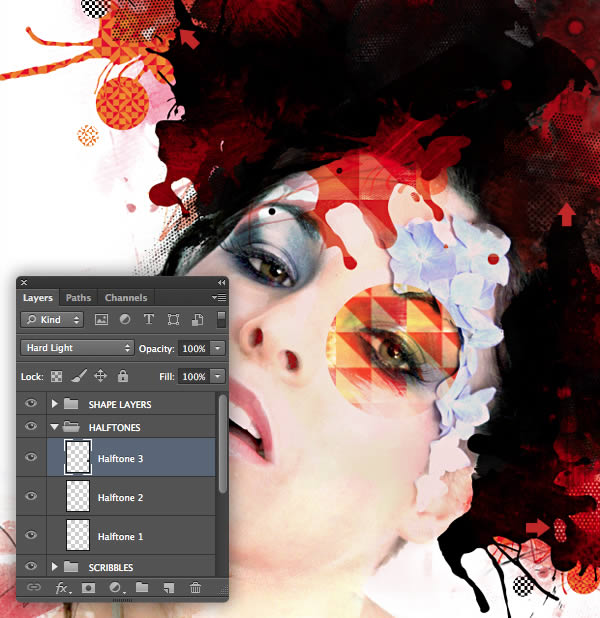Delete layer with trash icon
This screenshot has height=618, width=600.
pos(195,588)
